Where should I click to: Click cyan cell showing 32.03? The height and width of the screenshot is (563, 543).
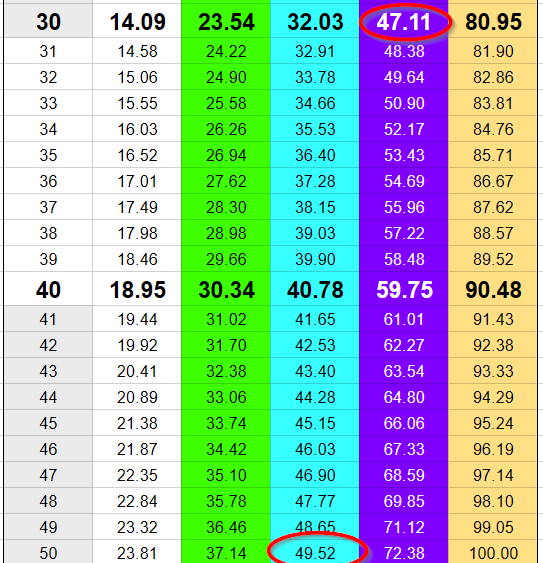tap(315, 22)
